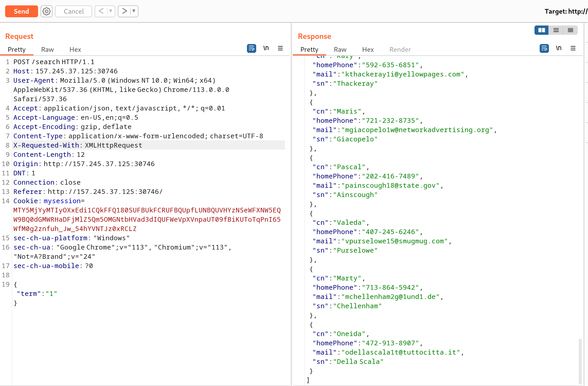Viewport: 588px width, 386px height.
Task: Open the Response Render tab
Action: 400,49
